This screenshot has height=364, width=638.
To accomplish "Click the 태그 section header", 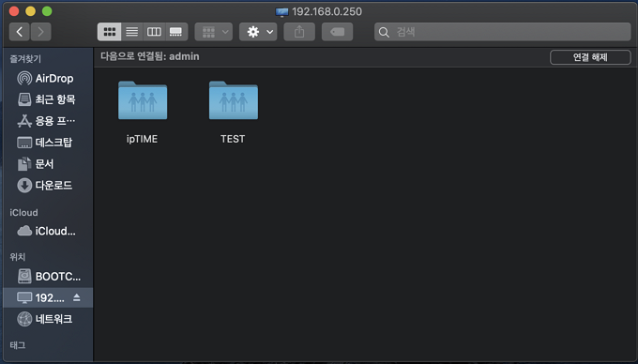I will (x=18, y=345).
